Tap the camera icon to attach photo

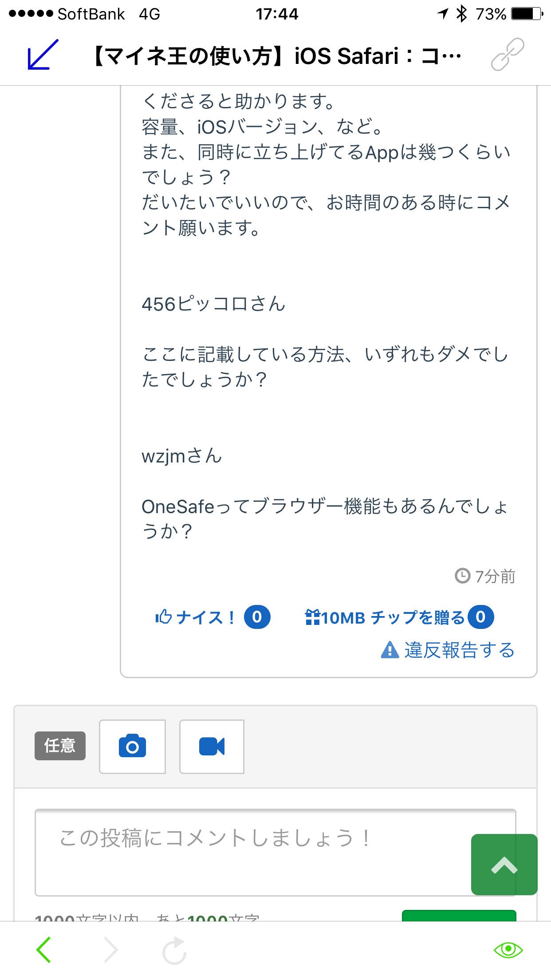pos(132,747)
